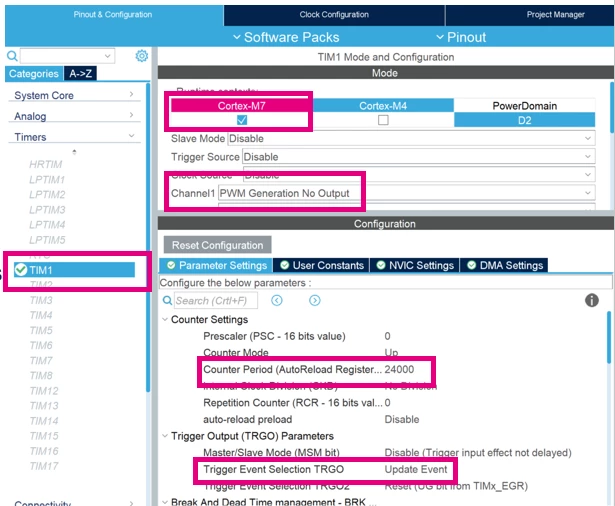Screen dimensions: 615x506
Task: Collapse the Timers category
Action: click(74, 137)
